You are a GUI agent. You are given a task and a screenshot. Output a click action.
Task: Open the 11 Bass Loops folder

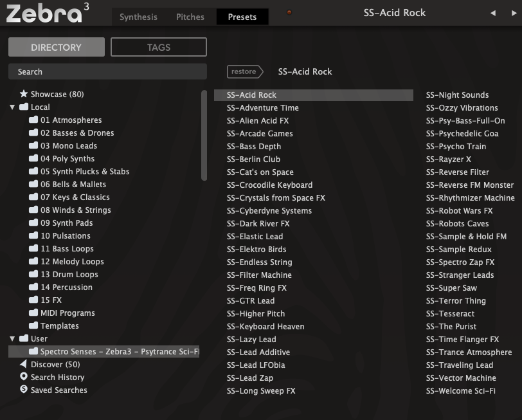click(67, 248)
